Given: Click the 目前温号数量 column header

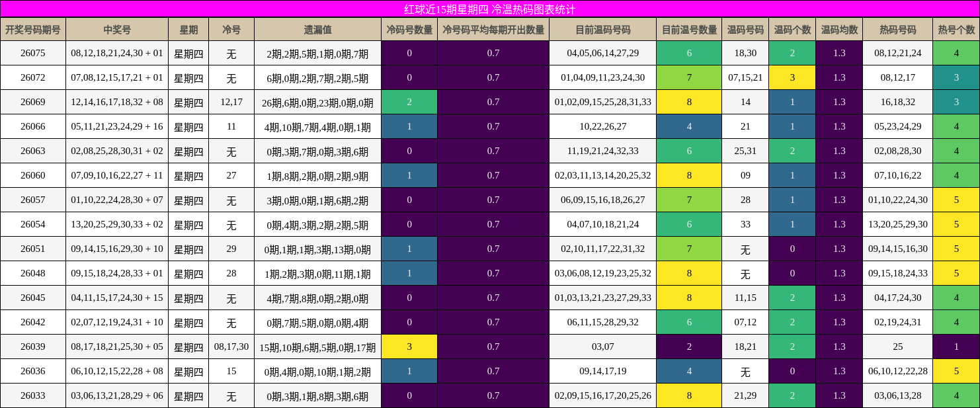Looking at the screenshot, I should click(689, 30).
